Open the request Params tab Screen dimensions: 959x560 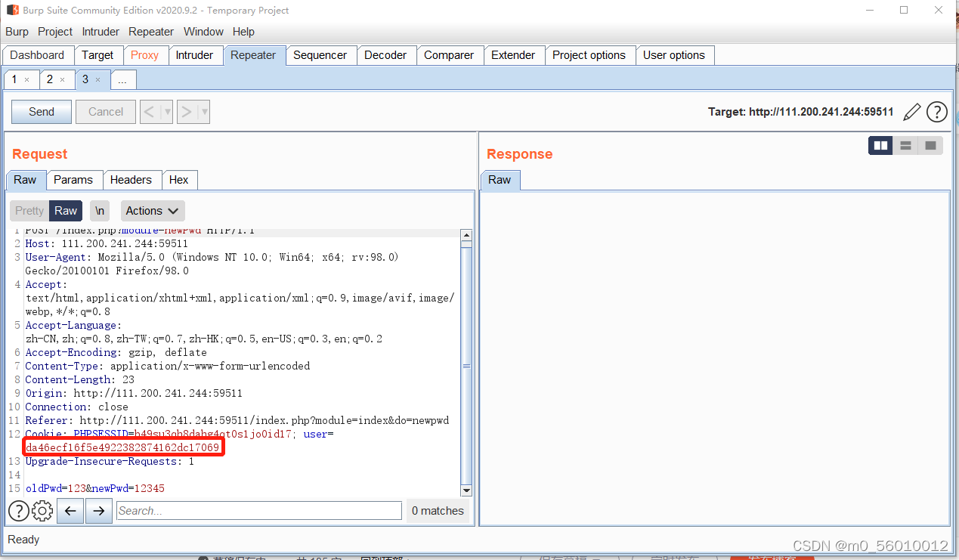click(73, 180)
